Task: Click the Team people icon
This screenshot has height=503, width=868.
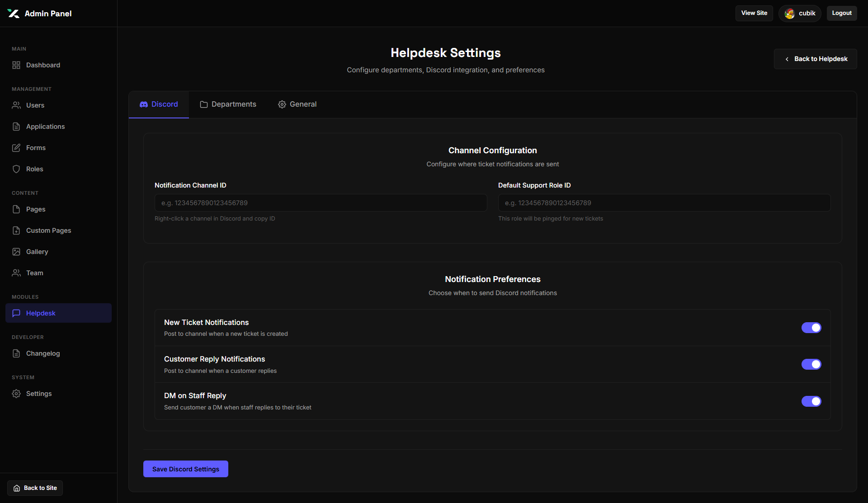Action: coord(16,273)
